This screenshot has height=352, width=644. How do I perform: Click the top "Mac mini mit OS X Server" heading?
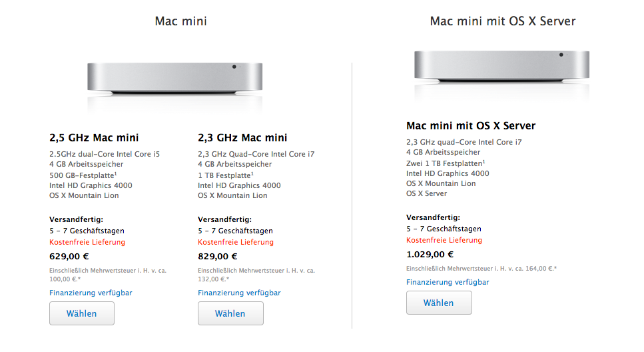pos(502,21)
